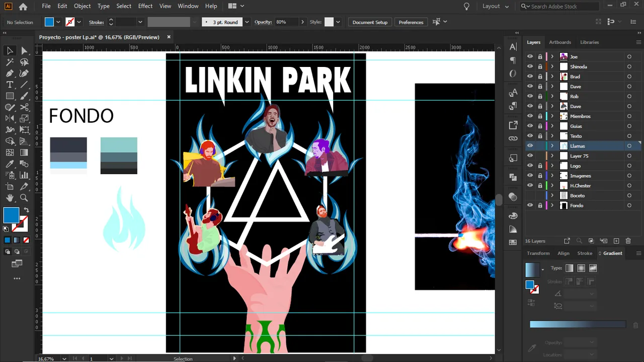Select the Free Transform tool
The width and height of the screenshot is (644, 362).
click(24, 130)
